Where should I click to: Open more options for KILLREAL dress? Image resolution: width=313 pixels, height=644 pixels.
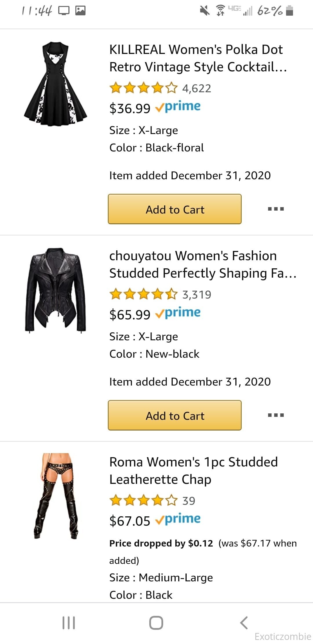(276, 209)
